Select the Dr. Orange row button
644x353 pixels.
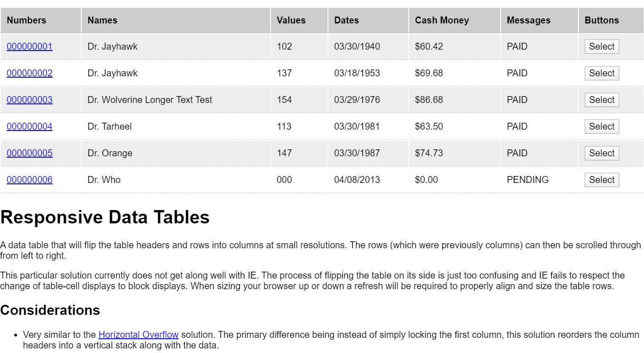[x=602, y=153]
